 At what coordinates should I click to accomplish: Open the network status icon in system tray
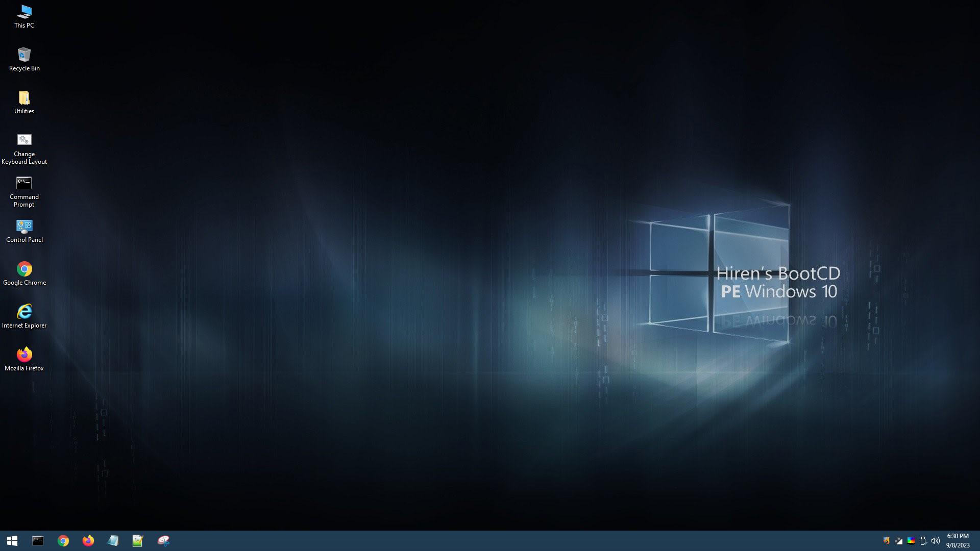(898, 540)
